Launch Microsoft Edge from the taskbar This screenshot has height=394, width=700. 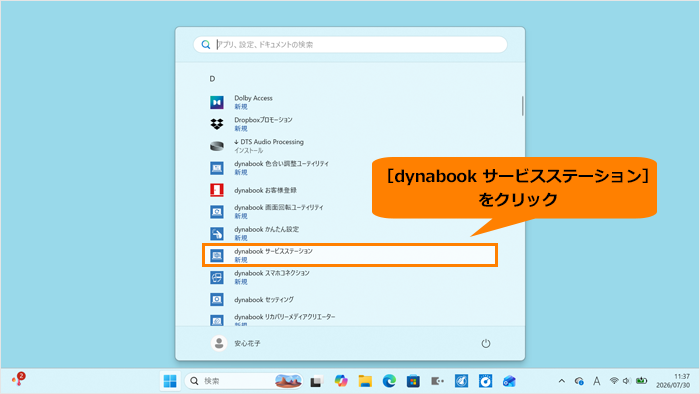tap(389, 381)
